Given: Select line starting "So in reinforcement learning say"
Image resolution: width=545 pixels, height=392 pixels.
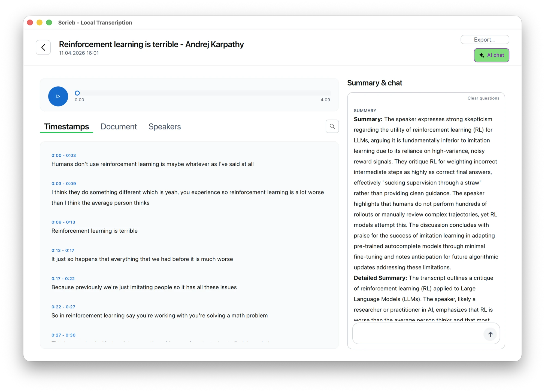Looking at the screenshot, I should click(x=160, y=315).
